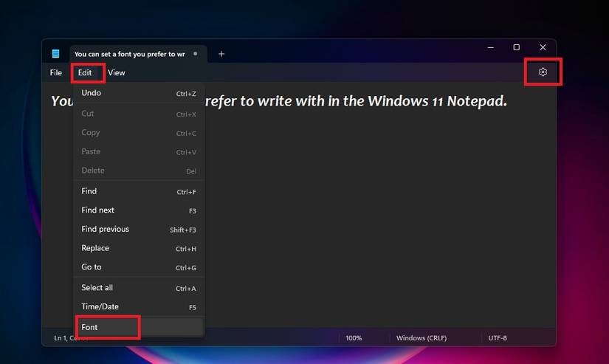Collapse the Edit menu
The width and height of the screenshot is (609, 364).
point(85,72)
